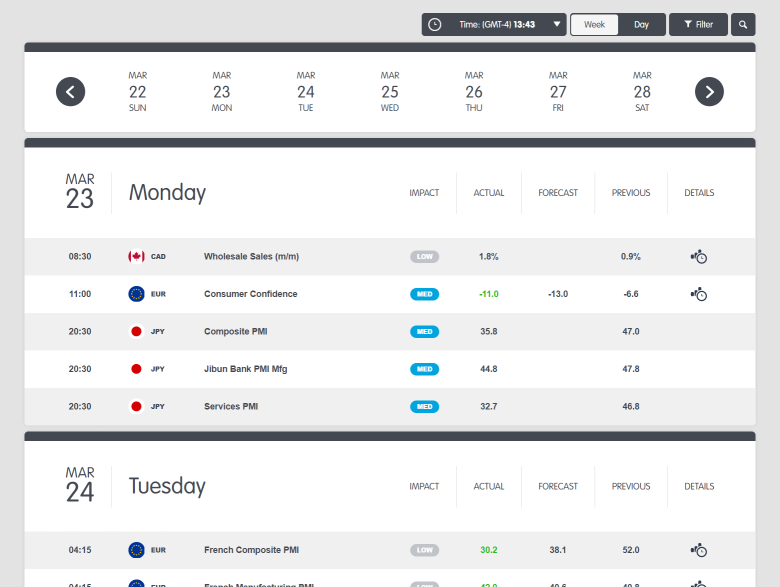Select Mar 26 Thursday
This screenshot has height=587, width=780.
click(x=474, y=92)
